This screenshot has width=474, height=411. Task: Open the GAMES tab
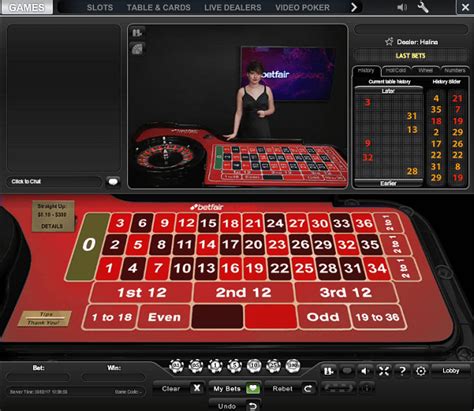(x=27, y=7)
